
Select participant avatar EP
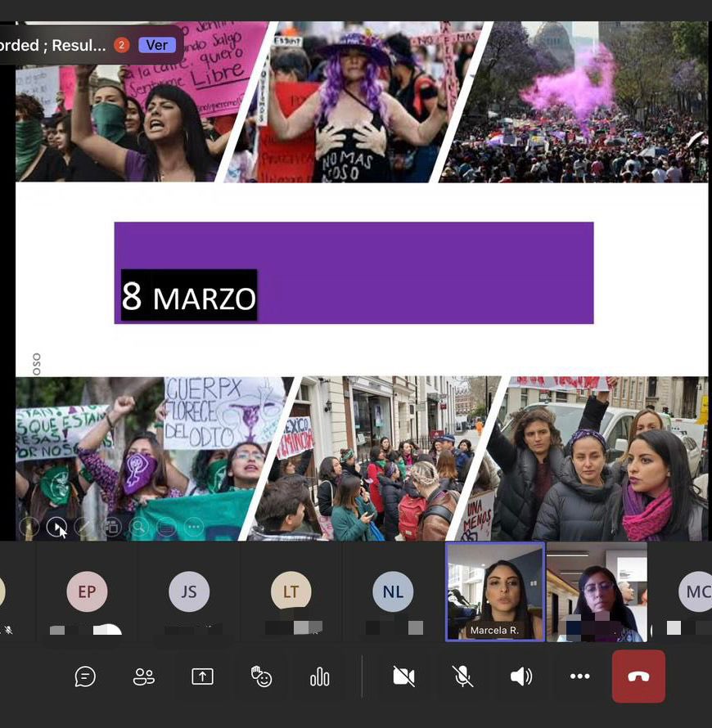point(87,591)
